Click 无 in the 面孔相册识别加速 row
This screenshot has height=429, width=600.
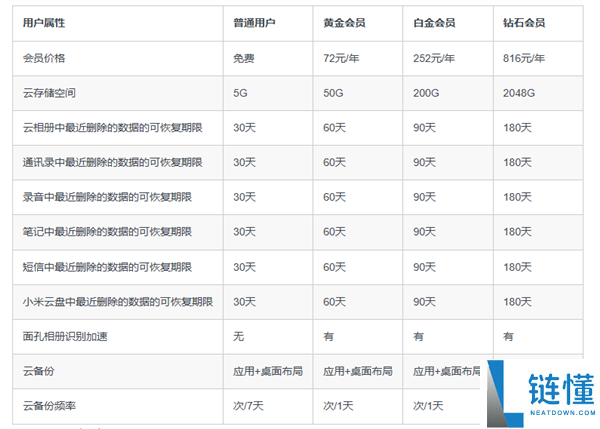pos(238,337)
